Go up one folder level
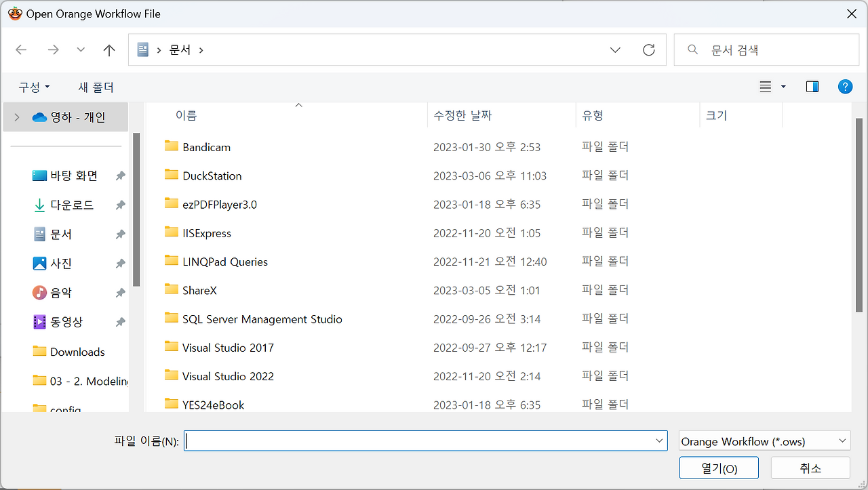Image resolution: width=868 pixels, height=490 pixels. click(109, 49)
